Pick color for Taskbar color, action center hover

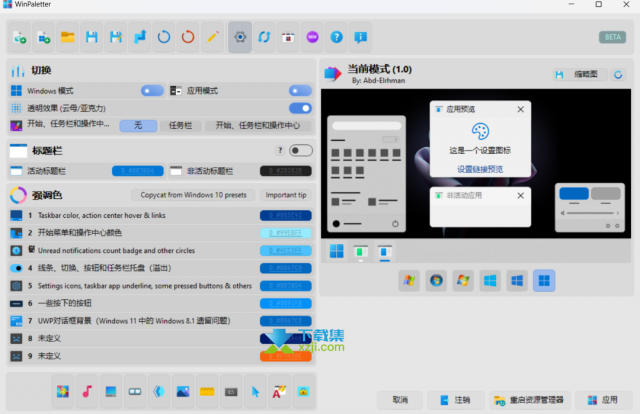click(x=286, y=215)
